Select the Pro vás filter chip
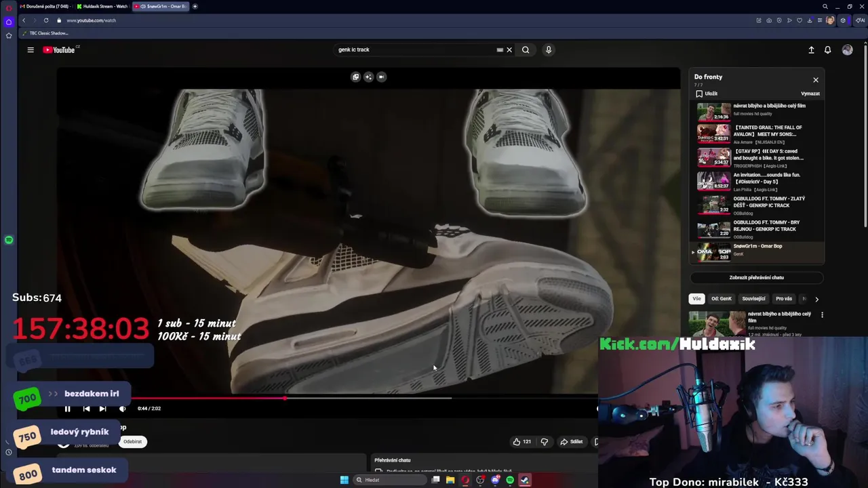The image size is (868, 488). click(x=784, y=298)
